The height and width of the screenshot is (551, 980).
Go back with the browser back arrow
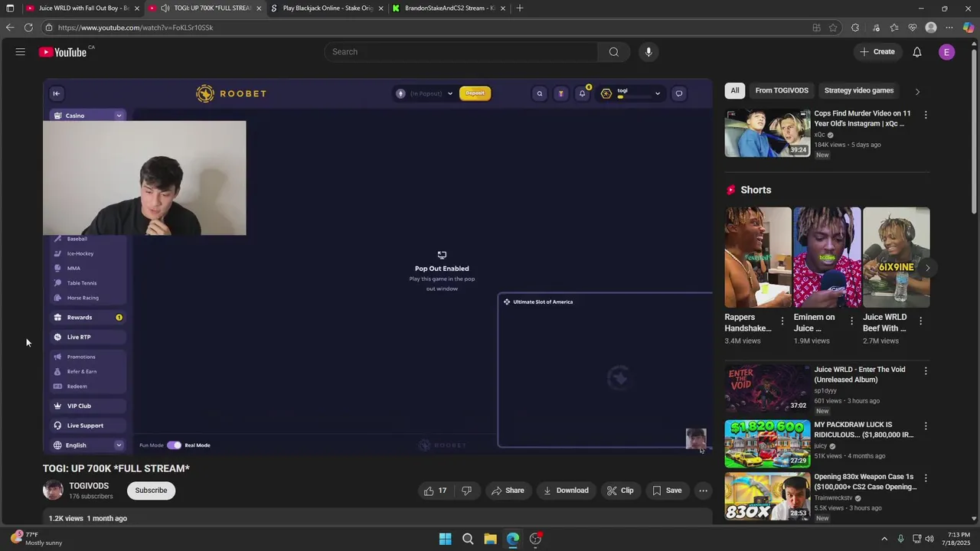pos(9,28)
